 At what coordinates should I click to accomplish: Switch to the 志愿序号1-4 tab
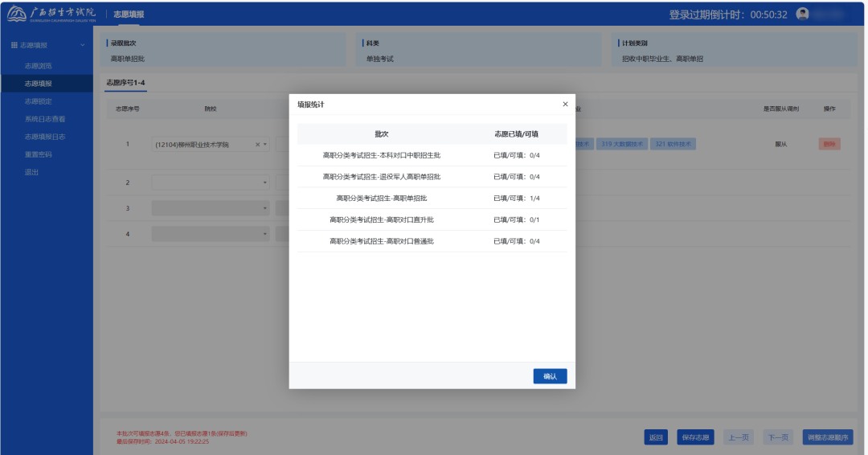(x=125, y=83)
